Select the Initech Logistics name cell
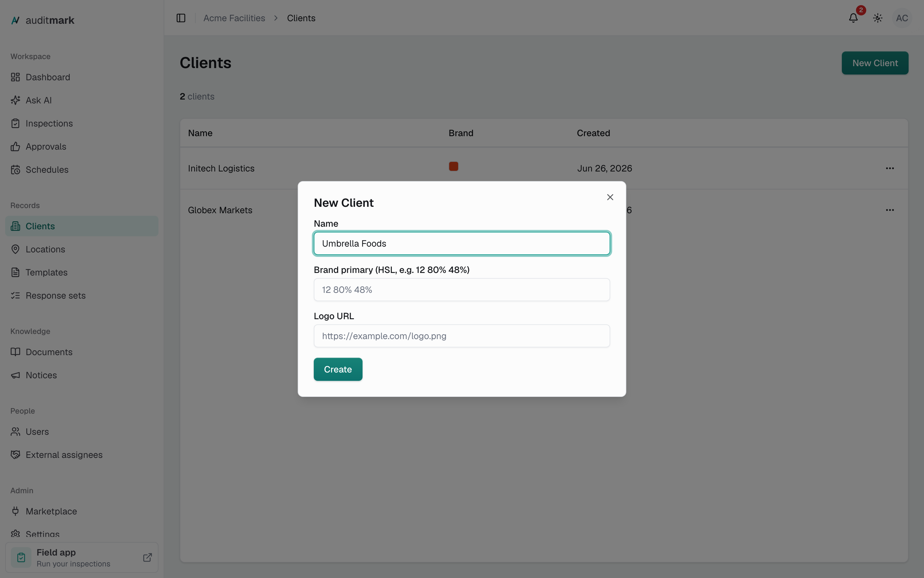Viewport: 924px width, 578px height. 221,169
